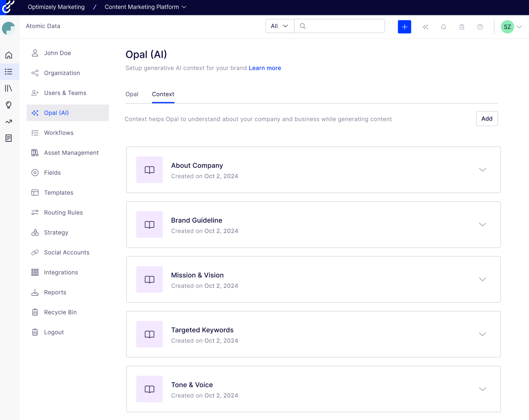Open the Home icon in left rail

(9, 55)
